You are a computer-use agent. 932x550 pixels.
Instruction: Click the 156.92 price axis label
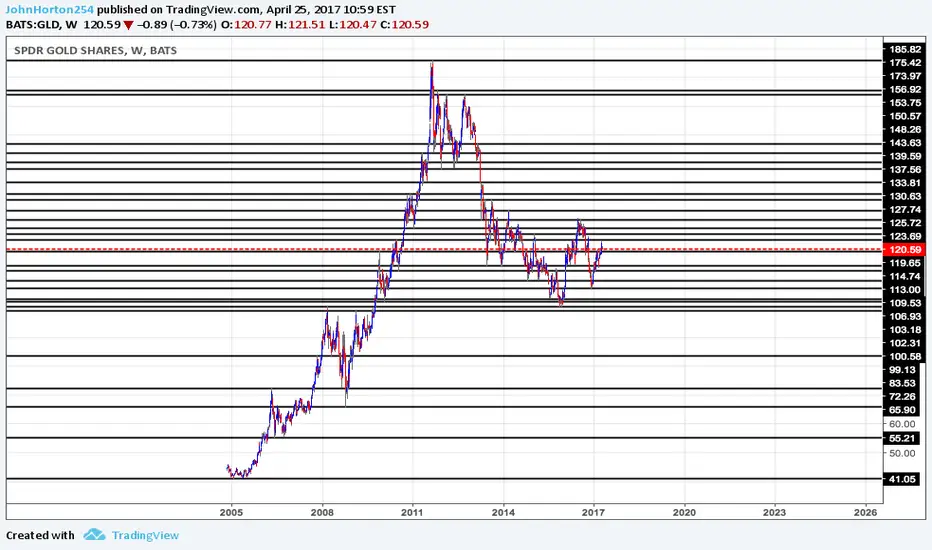905,89
